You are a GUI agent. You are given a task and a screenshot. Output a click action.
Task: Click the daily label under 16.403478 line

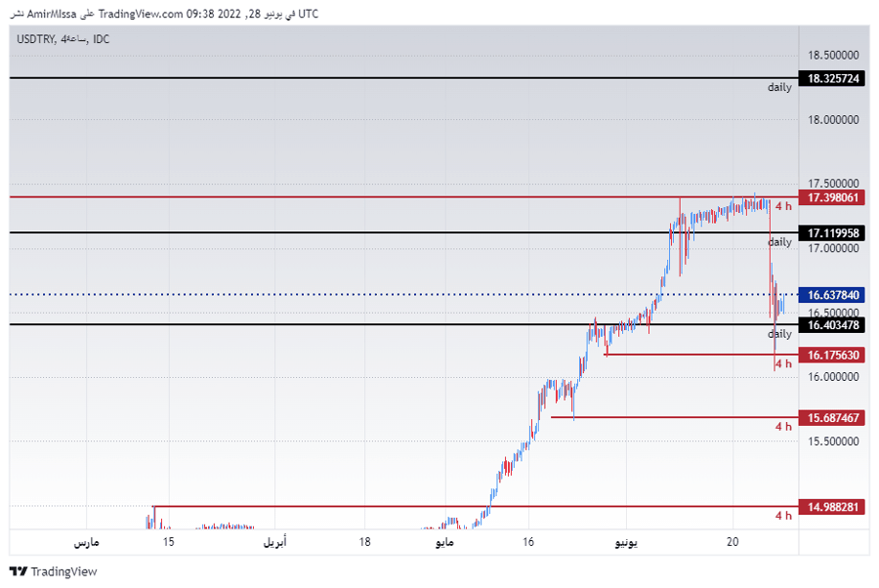coord(779,334)
